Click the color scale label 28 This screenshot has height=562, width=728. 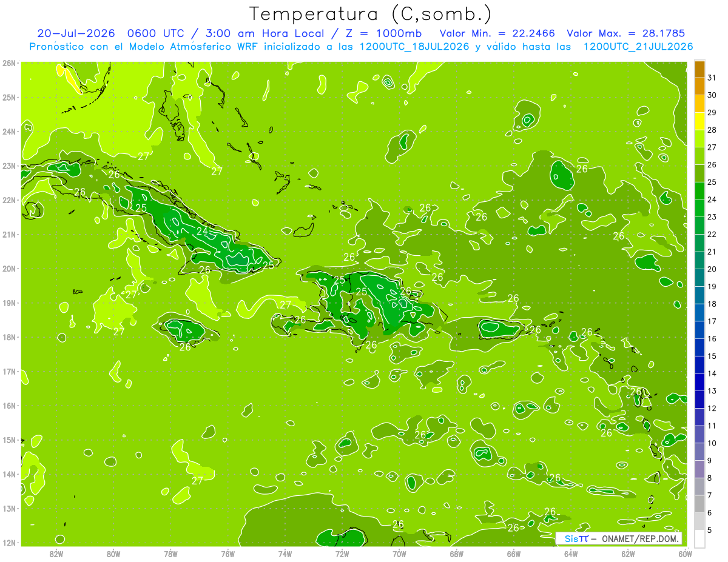(712, 130)
